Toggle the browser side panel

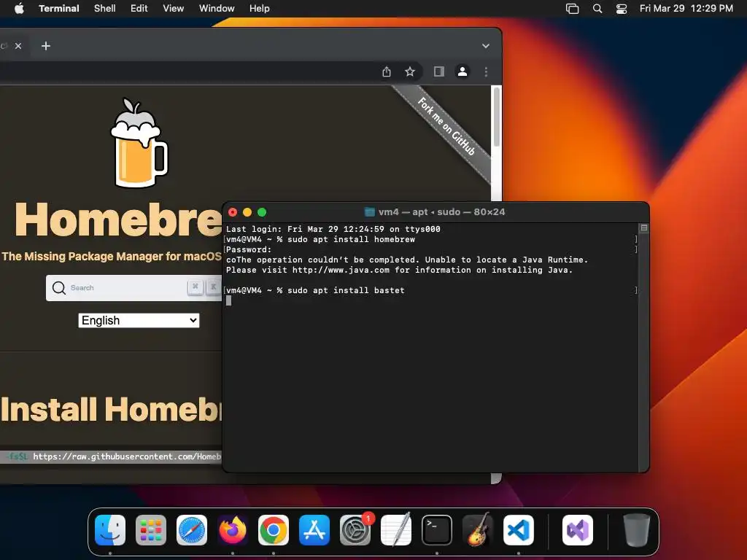438,71
